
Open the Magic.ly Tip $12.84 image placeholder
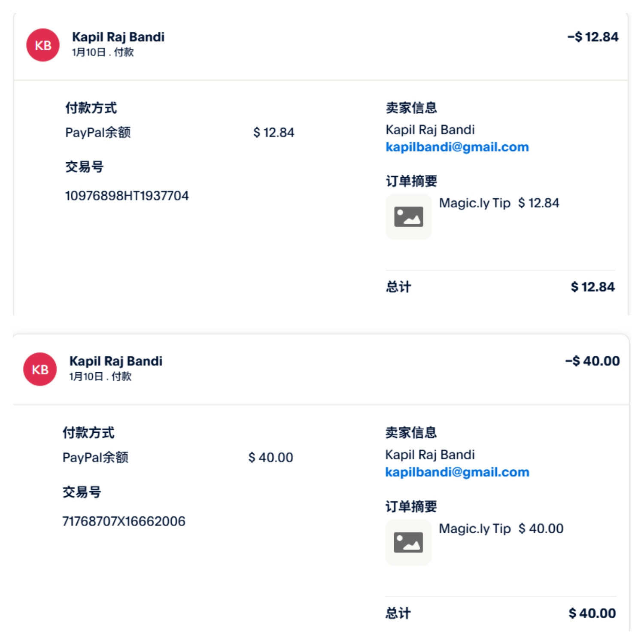(409, 217)
